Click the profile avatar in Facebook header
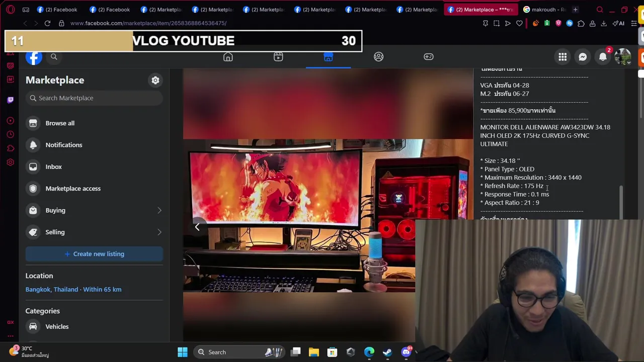Image resolution: width=644 pixels, height=362 pixels. tap(623, 57)
